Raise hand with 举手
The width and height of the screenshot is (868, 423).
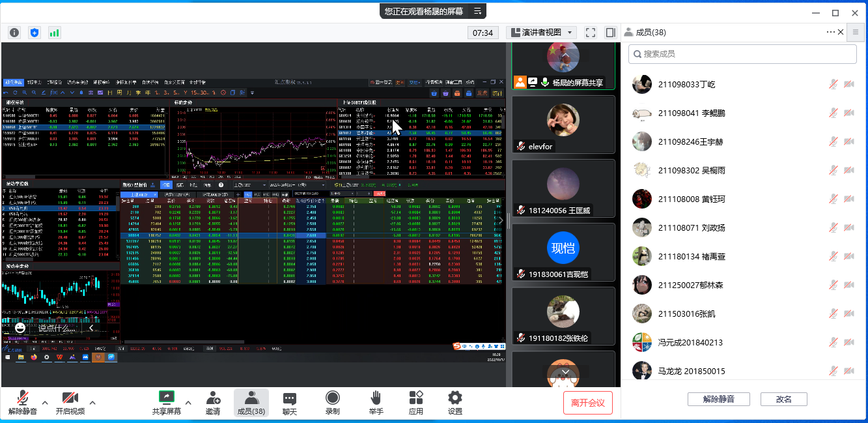tap(376, 403)
